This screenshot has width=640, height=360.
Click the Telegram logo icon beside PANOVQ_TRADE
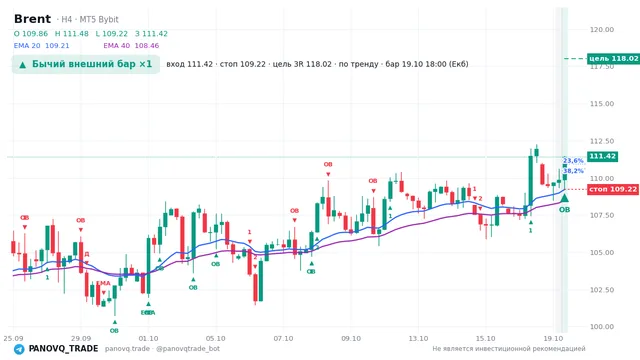click(19, 349)
